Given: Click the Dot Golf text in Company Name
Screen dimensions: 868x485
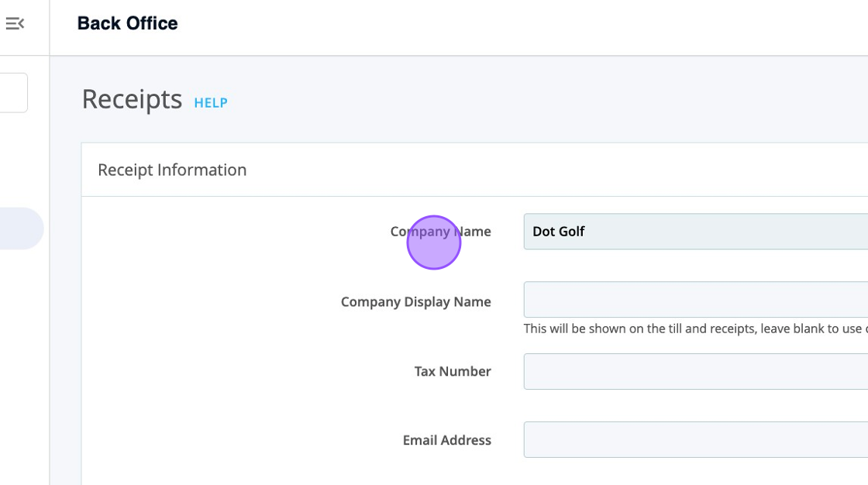Looking at the screenshot, I should pos(559,232).
